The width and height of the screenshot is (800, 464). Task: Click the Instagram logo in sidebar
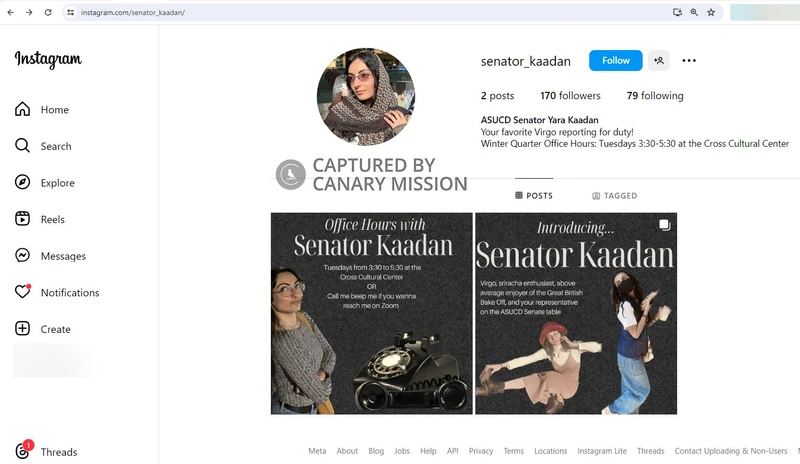(x=48, y=60)
